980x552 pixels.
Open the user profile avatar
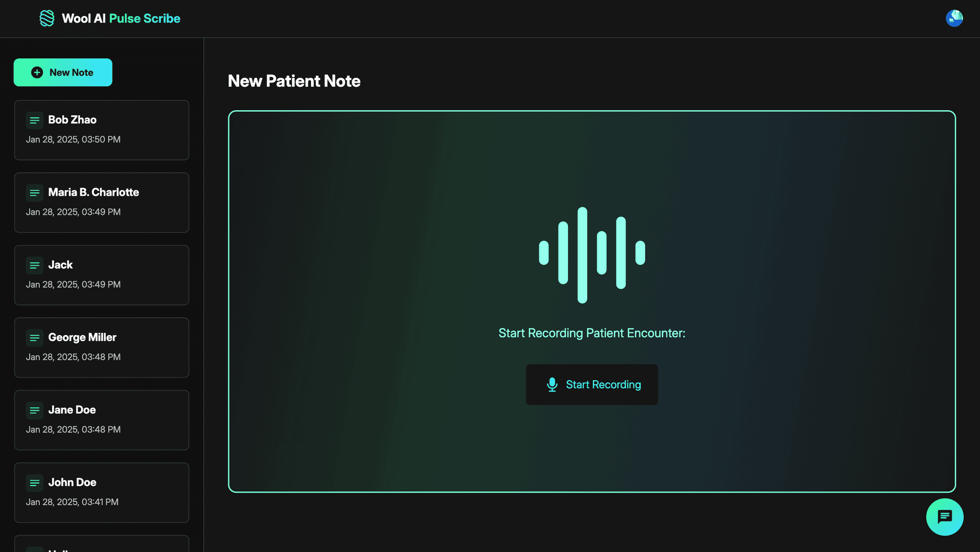coord(954,18)
